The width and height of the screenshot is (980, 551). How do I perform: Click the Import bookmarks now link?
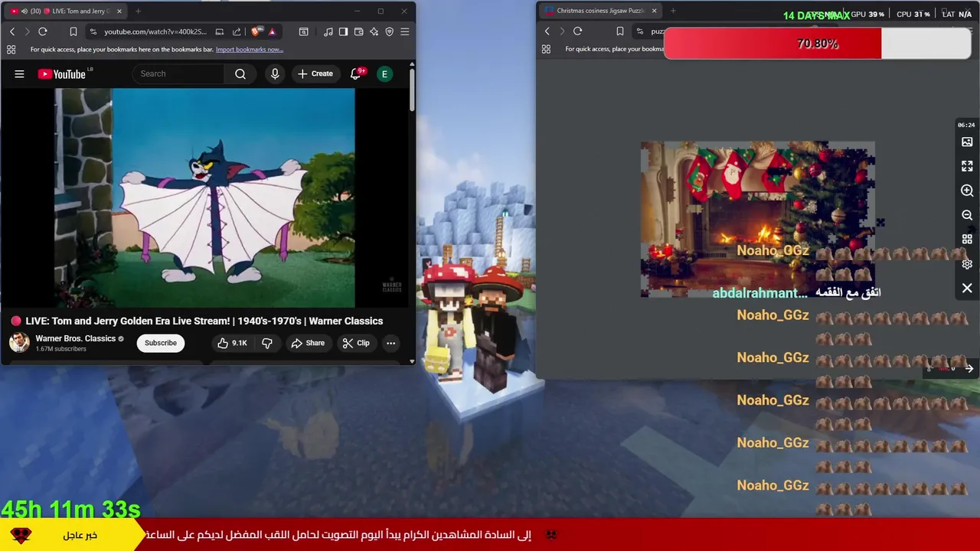[250, 50]
